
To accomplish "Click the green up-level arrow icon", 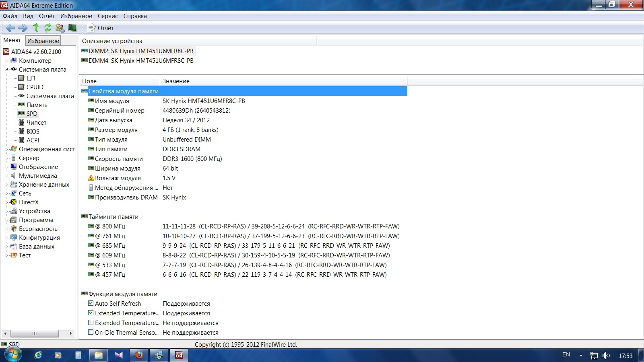I will [x=36, y=28].
